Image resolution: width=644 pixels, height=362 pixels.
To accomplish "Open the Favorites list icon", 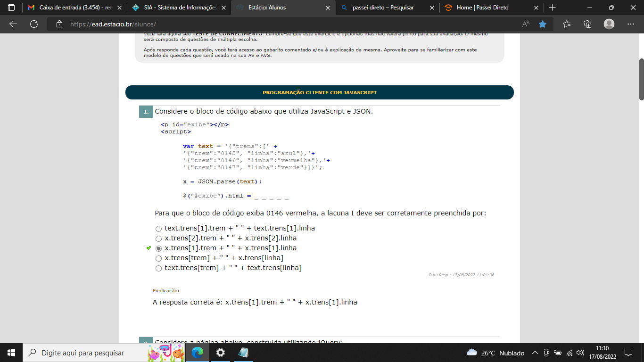I will [x=567, y=24].
